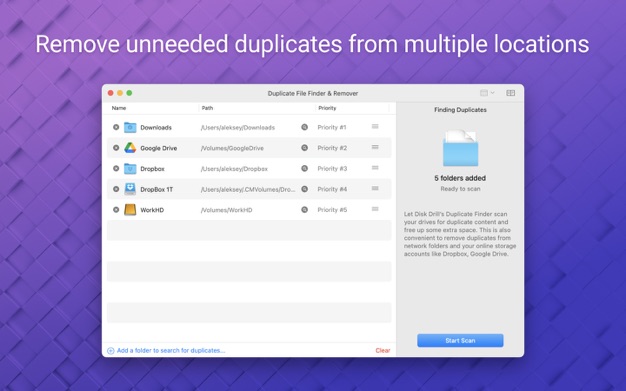Select the Dropbox name text
626x391 pixels.
152,169
